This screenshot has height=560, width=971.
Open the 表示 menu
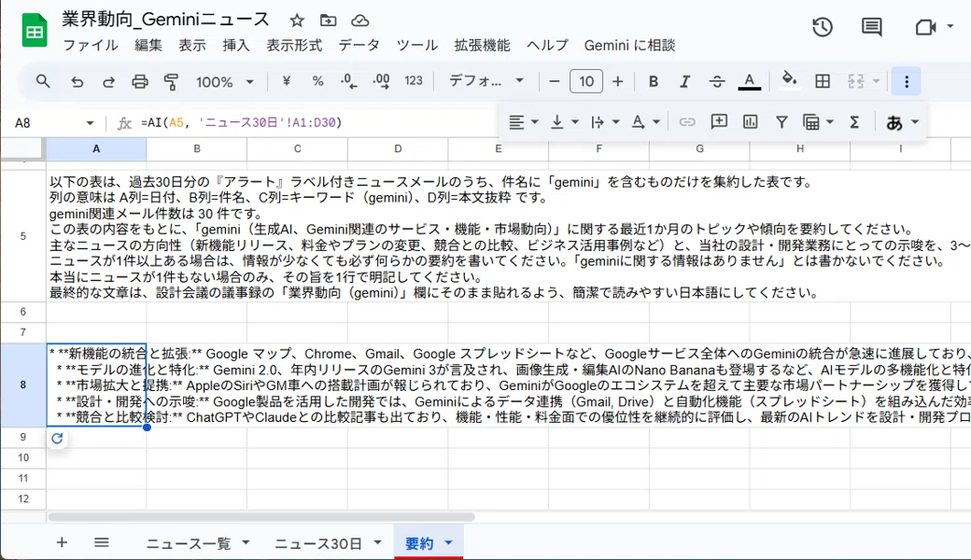pyautogui.click(x=192, y=45)
